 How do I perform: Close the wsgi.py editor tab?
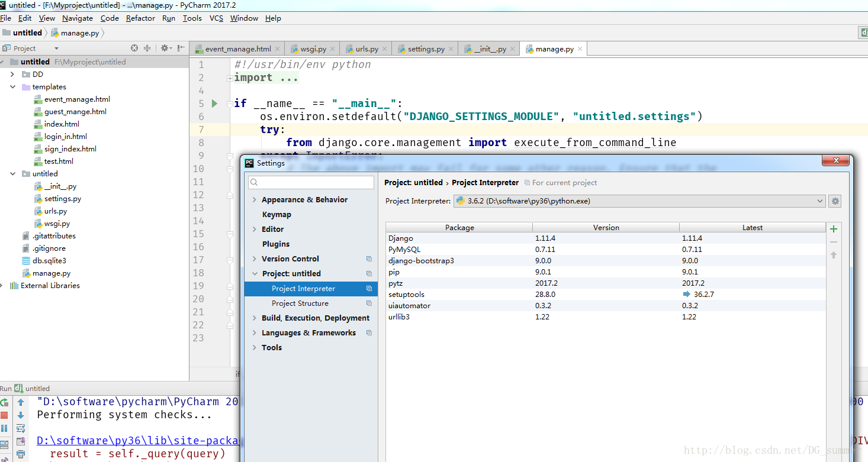(332, 49)
